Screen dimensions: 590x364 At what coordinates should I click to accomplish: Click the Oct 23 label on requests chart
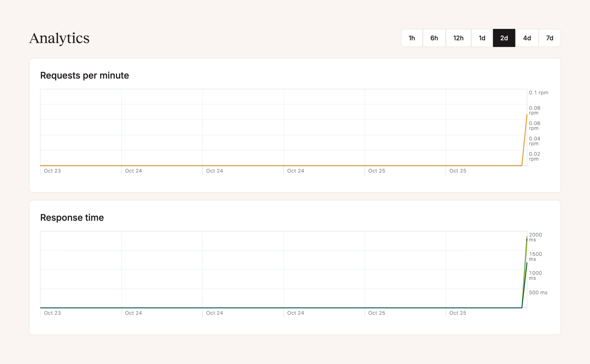click(52, 170)
